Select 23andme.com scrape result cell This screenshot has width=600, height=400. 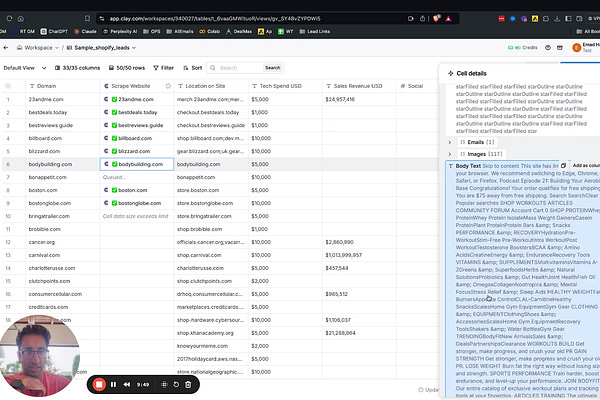(x=137, y=99)
